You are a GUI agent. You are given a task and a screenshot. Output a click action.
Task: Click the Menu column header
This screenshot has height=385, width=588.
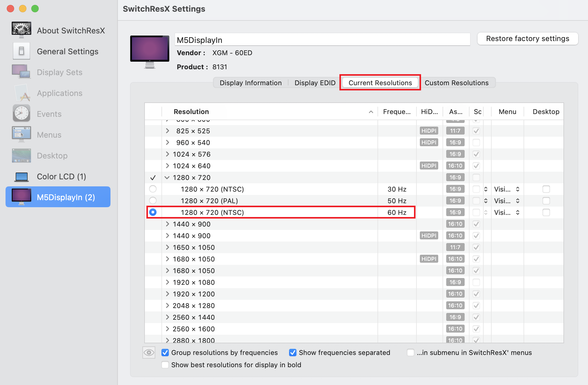click(x=507, y=112)
